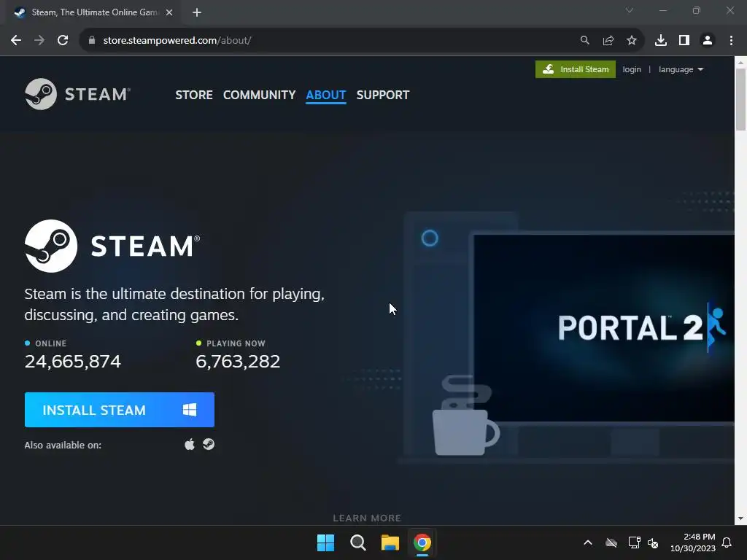
Task: Open Chrome downloads icon
Action: click(661, 41)
